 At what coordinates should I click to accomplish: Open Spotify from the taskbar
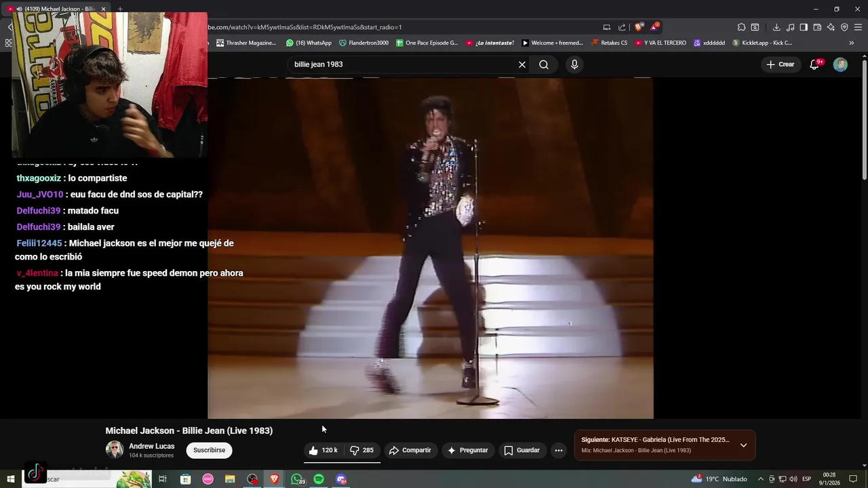coord(319,479)
